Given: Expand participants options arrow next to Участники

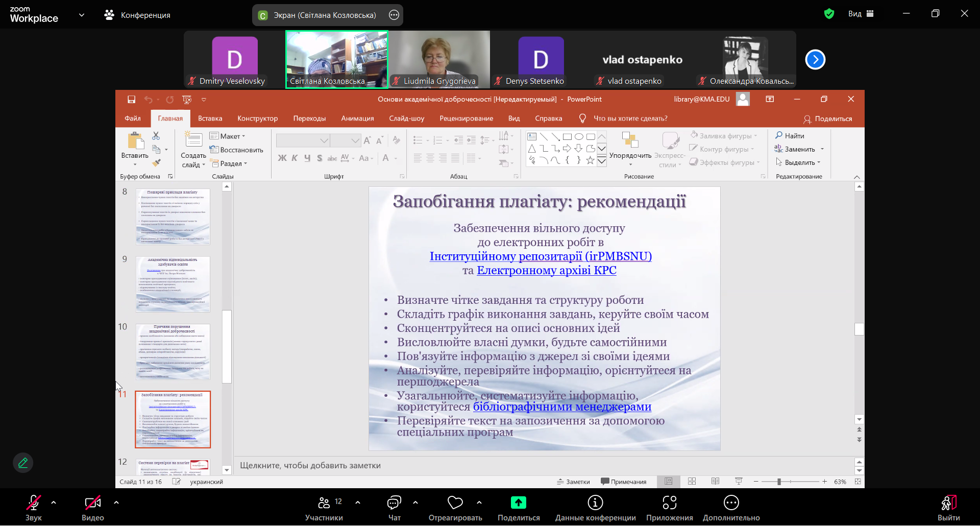Looking at the screenshot, I should (x=358, y=503).
